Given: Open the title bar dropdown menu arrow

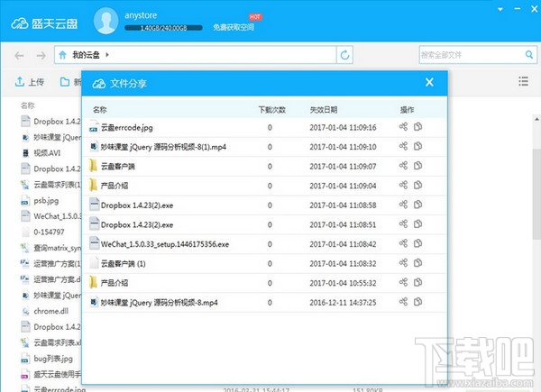Looking at the screenshot, I should pos(500,9).
